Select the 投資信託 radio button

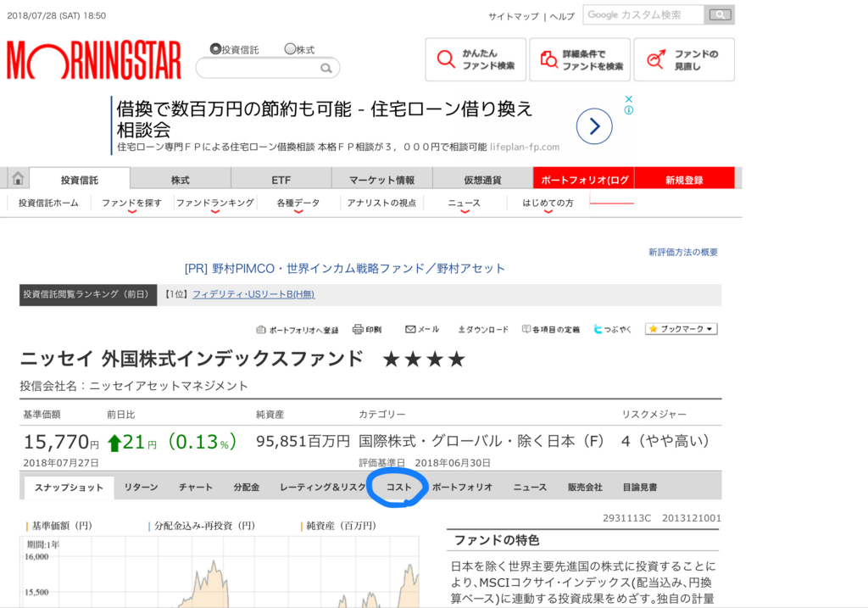coord(215,48)
